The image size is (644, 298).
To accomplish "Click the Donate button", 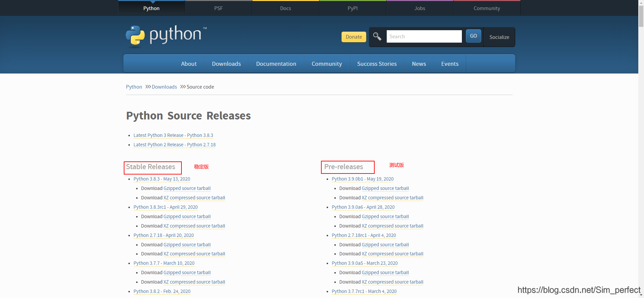I will click(x=354, y=37).
